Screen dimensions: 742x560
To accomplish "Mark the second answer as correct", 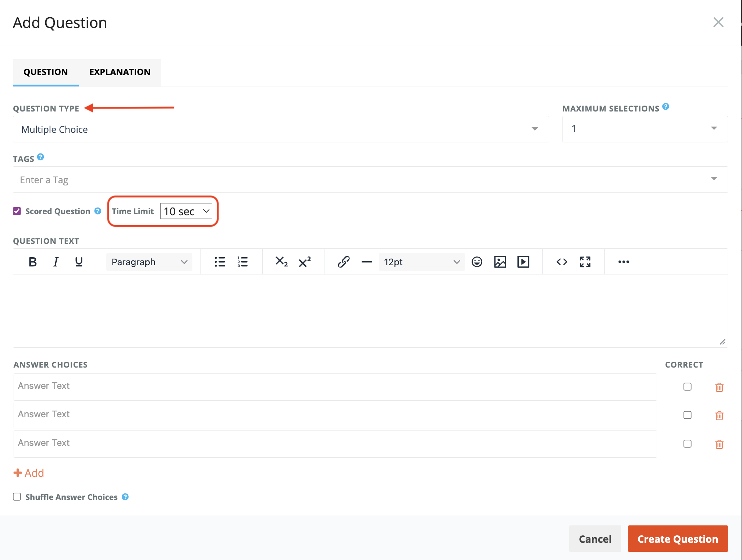I will pos(687,415).
